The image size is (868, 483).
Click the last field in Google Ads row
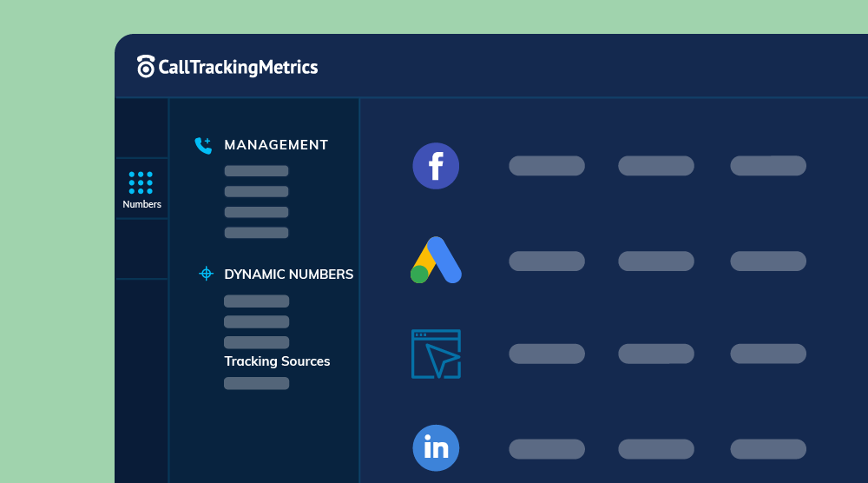[768, 261]
